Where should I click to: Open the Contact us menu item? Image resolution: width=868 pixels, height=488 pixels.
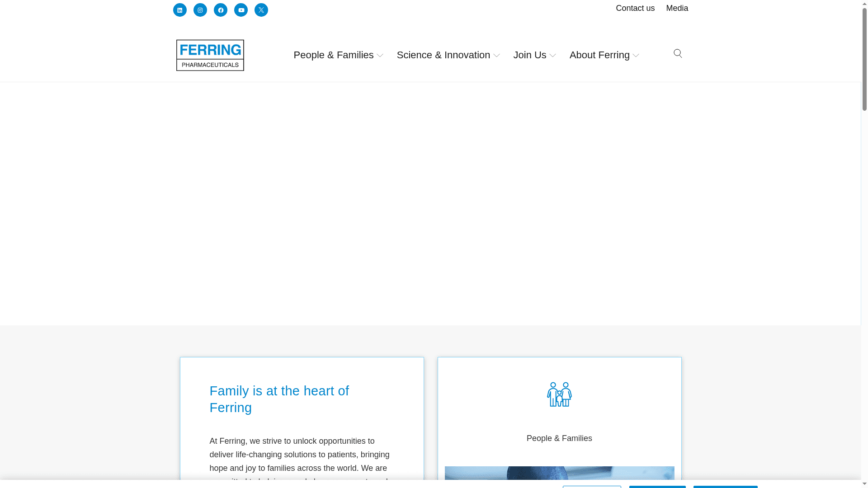635,8
